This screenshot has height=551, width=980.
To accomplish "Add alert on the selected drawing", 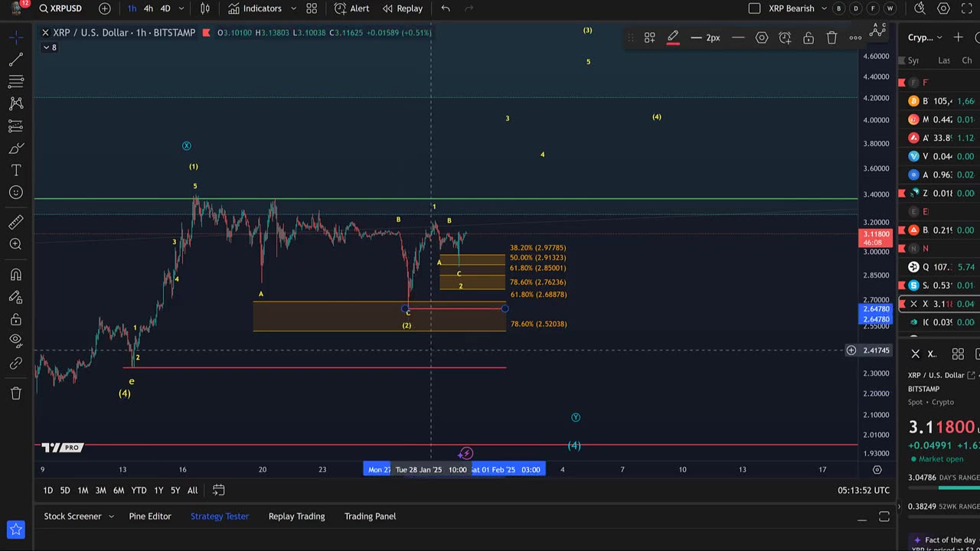I will coord(785,37).
